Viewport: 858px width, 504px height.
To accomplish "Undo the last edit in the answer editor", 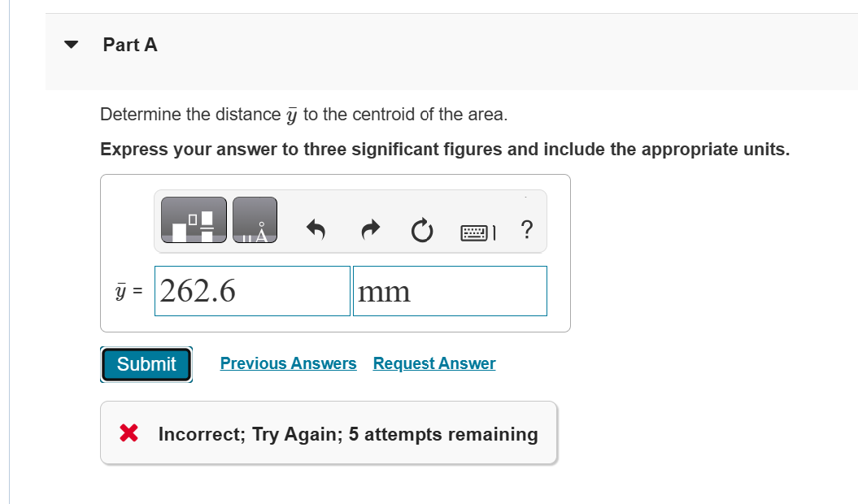I will [x=316, y=230].
